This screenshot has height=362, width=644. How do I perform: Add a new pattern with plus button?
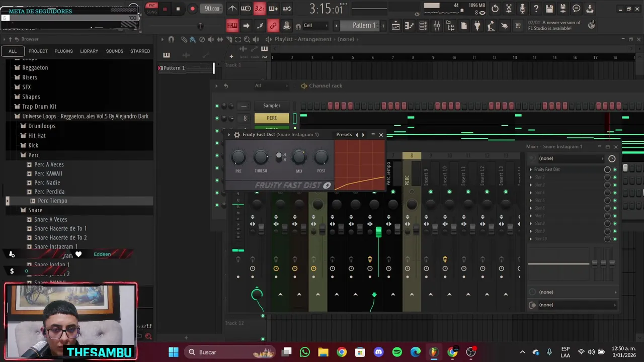point(383,26)
